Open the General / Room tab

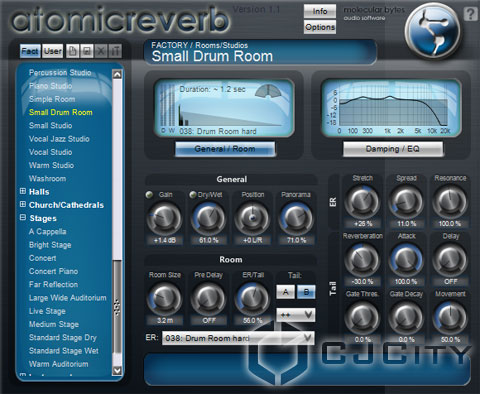click(225, 149)
